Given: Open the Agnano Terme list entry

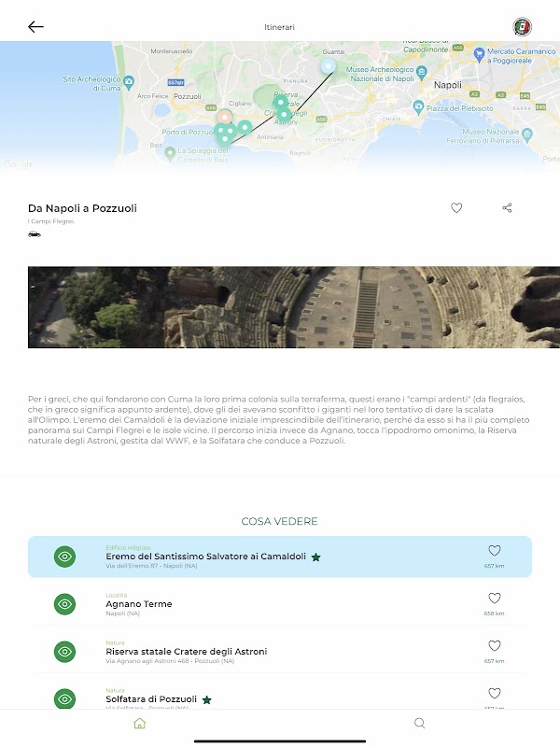Looking at the screenshot, I should (280, 604).
